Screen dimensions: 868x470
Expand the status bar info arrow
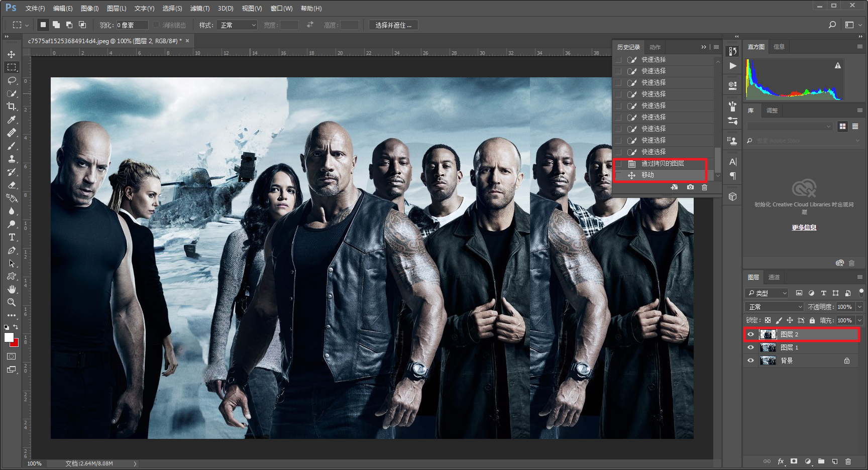pos(135,463)
